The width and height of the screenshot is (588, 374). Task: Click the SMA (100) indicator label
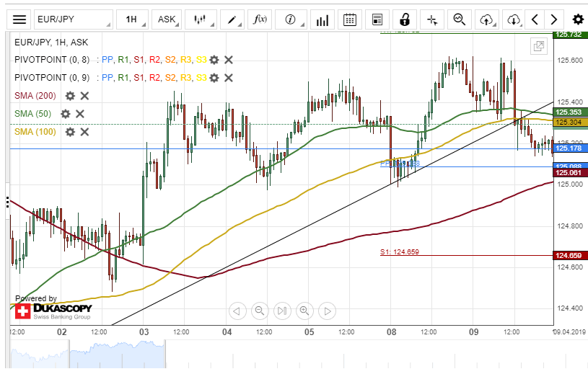pos(35,132)
